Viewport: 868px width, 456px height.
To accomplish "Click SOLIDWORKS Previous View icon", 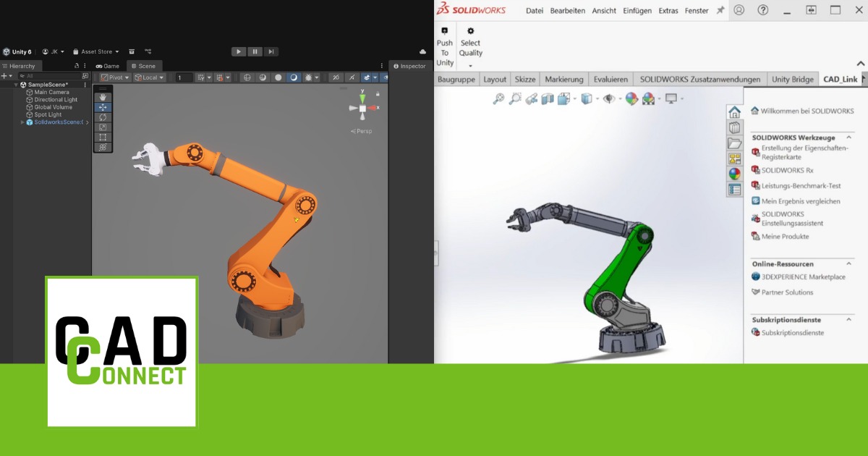I will pos(532,99).
